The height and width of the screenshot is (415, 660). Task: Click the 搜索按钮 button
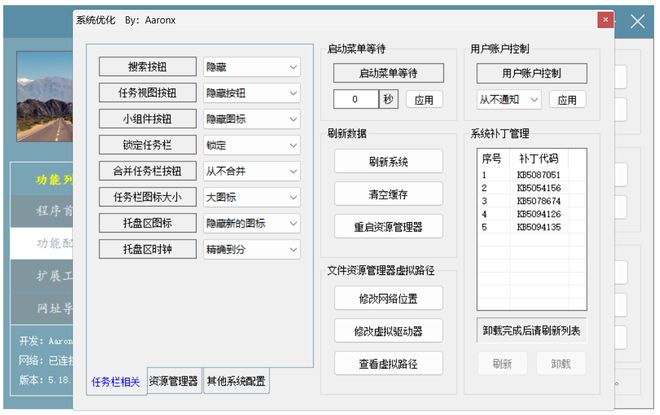[x=147, y=67]
